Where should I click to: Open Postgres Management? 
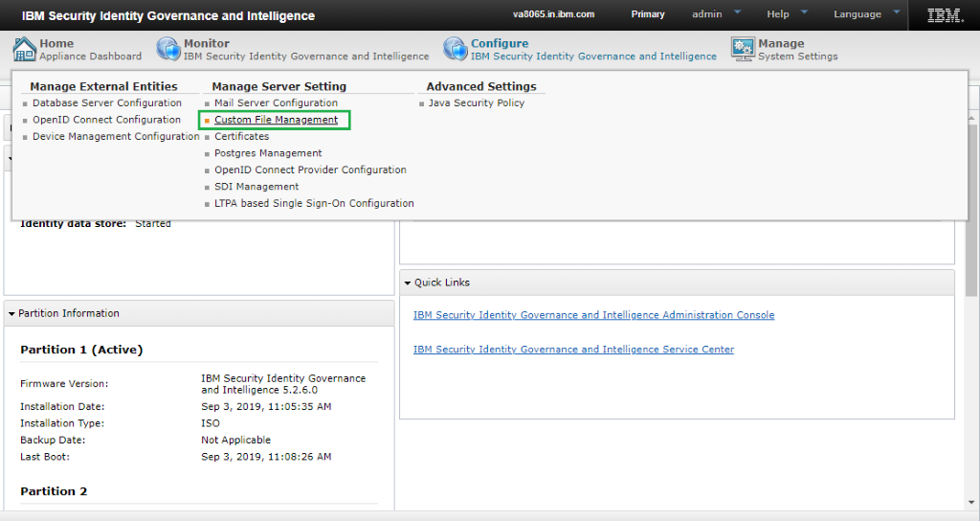pyautogui.click(x=268, y=153)
